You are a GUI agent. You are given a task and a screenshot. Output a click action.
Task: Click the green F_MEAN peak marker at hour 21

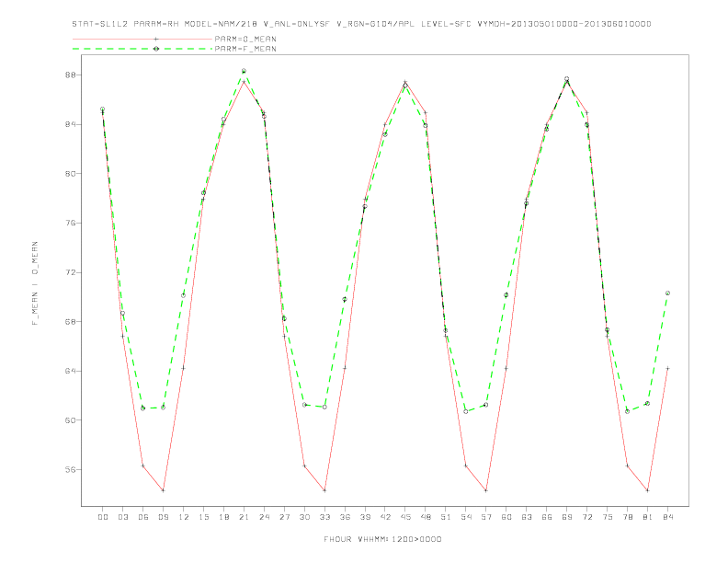(244, 71)
